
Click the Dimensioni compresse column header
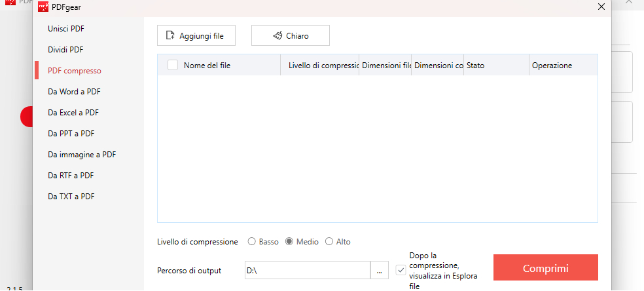pos(438,66)
